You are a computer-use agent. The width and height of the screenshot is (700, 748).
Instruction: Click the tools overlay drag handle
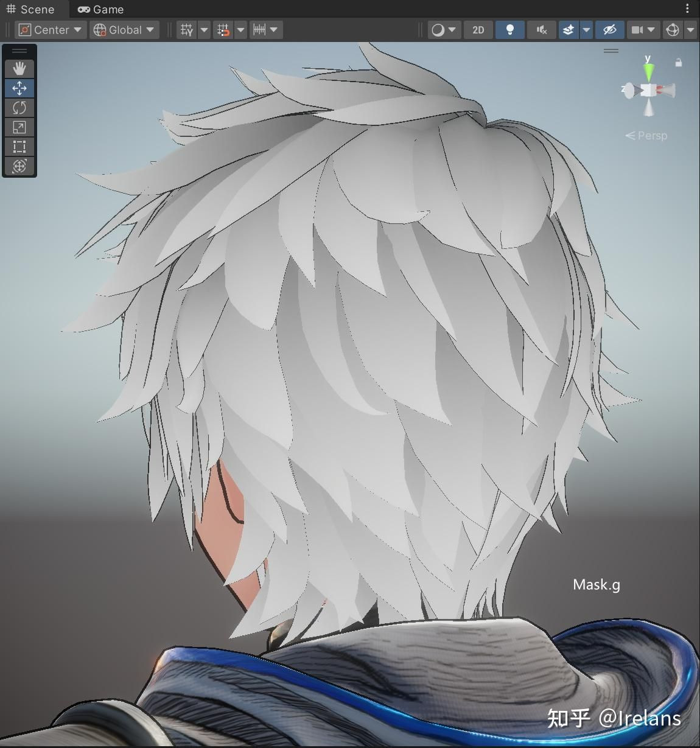pos(19,51)
